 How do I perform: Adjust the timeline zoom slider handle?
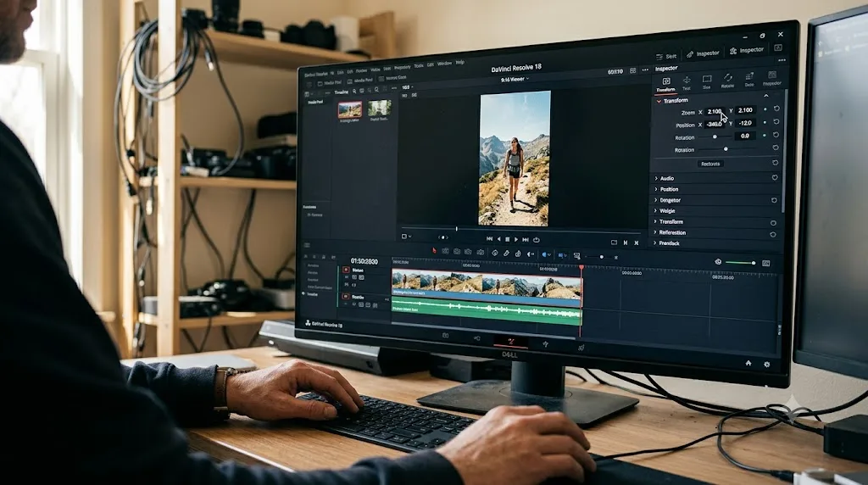click(x=602, y=257)
